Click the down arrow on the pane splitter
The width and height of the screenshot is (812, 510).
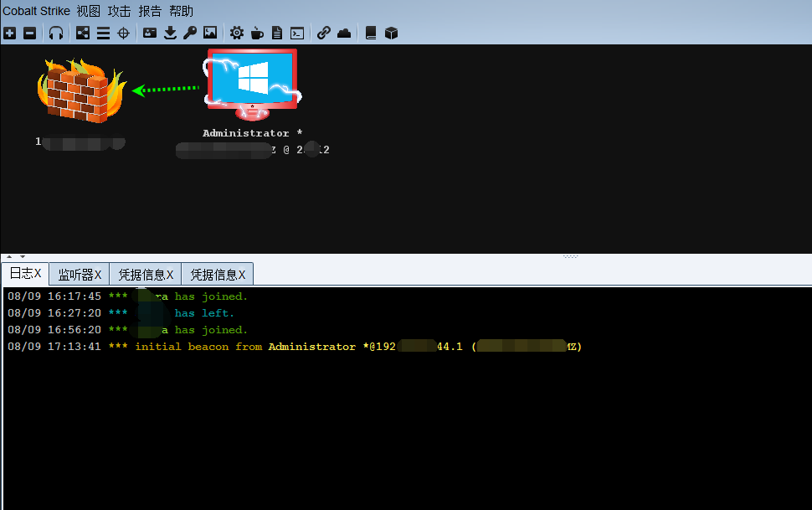coord(23,256)
